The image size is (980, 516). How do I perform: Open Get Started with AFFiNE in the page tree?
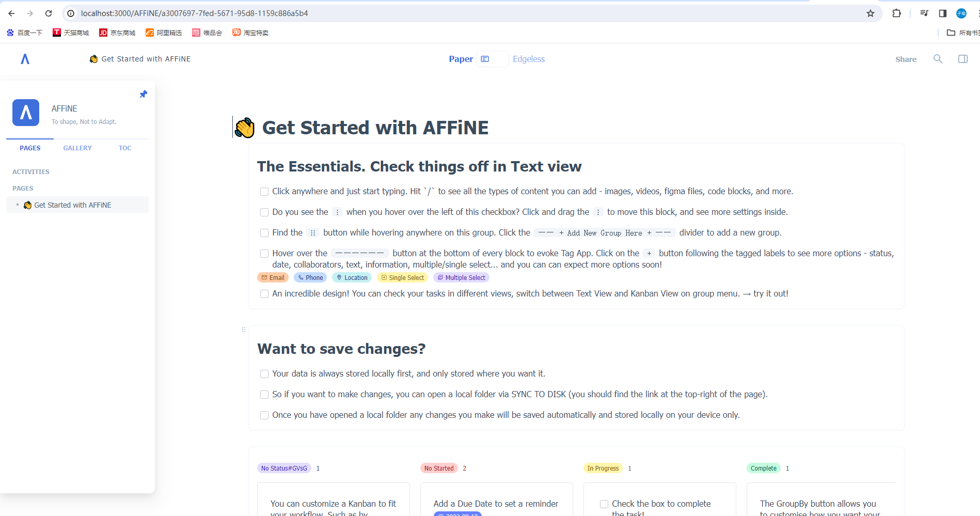click(77, 205)
